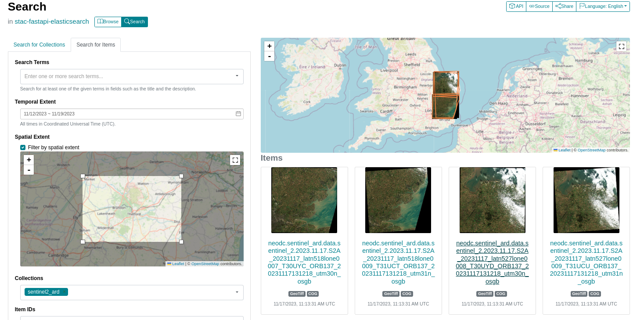Zoom out on the results map

pyautogui.click(x=270, y=56)
